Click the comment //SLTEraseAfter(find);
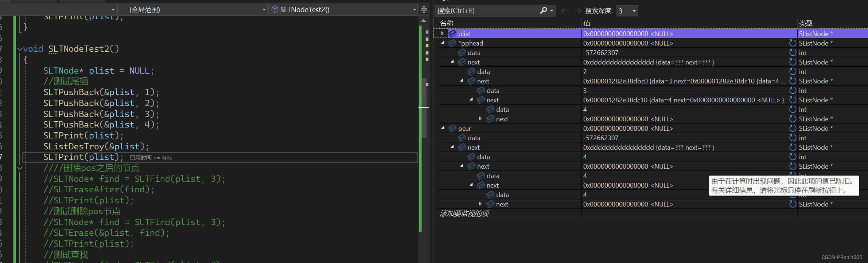This screenshot has width=868, height=263. [x=99, y=189]
